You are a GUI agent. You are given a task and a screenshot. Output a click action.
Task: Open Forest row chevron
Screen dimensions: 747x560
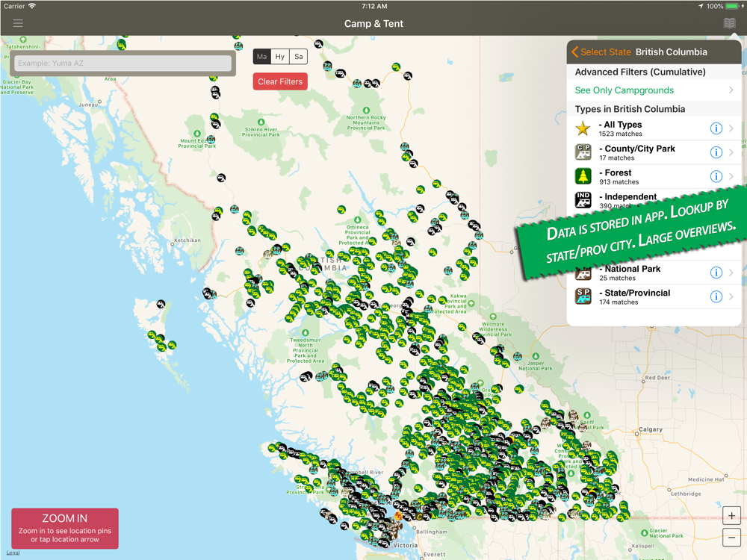(731, 176)
